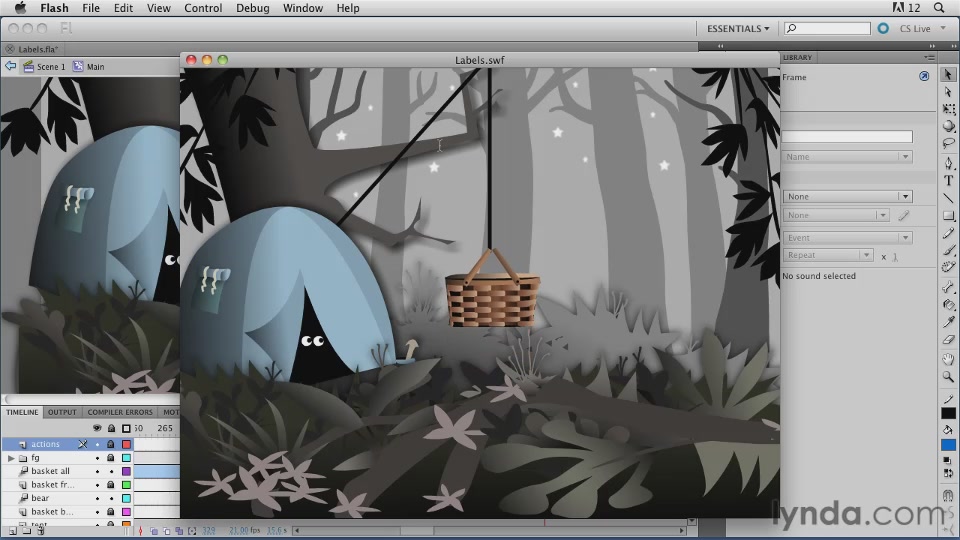Screen dimensions: 960x540
Task: Click the Main symbol breadcrumb
Action: tap(89, 66)
